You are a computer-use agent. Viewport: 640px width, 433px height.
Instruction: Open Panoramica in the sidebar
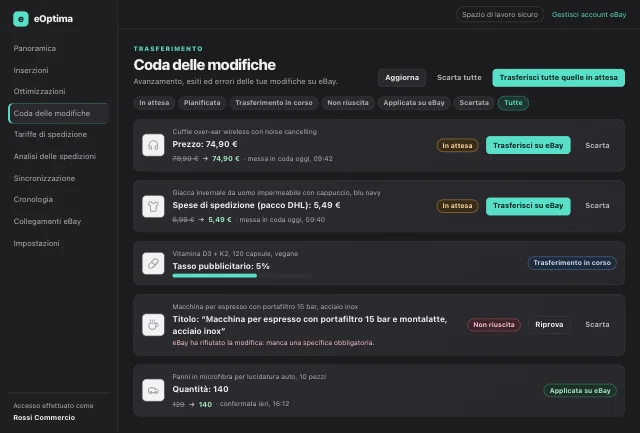pyautogui.click(x=35, y=48)
